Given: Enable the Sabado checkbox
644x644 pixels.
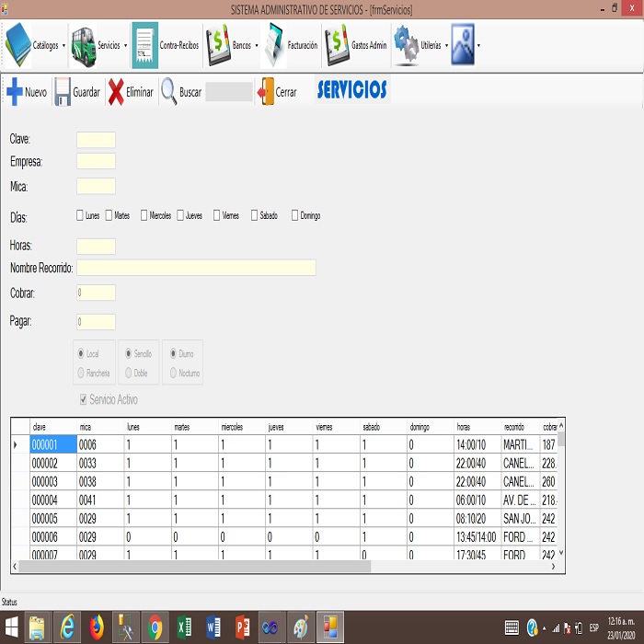Looking at the screenshot, I should tap(254, 215).
